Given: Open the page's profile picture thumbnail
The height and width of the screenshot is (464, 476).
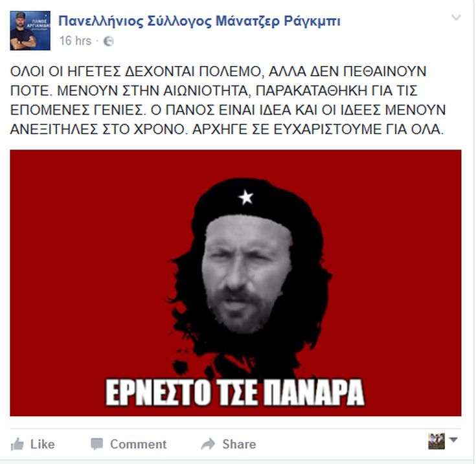Looking at the screenshot, I should [30, 30].
